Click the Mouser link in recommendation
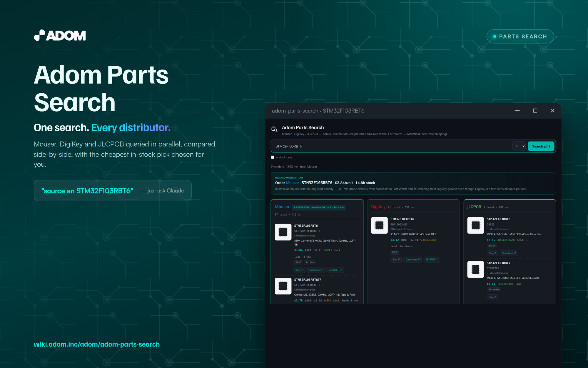This screenshot has width=588, height=368. (x=292, y=183)
